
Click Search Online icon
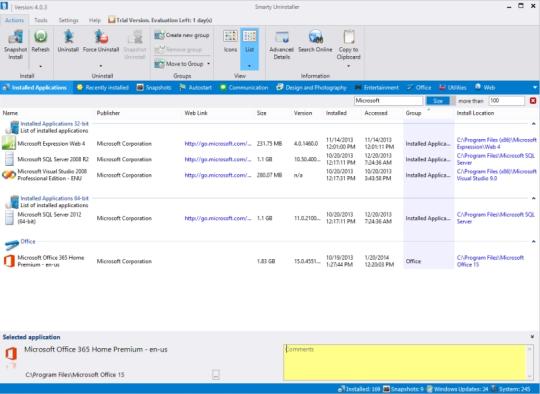tap(315, 37)
